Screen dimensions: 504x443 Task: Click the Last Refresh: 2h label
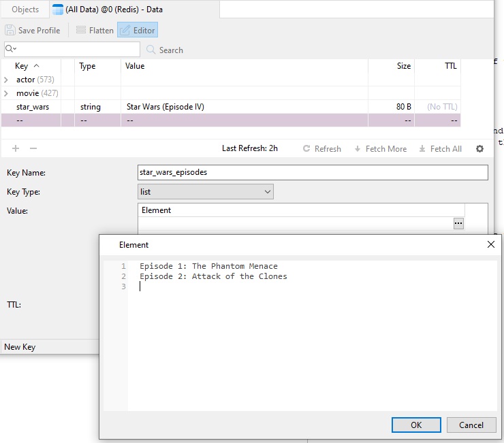click(250, 148)
